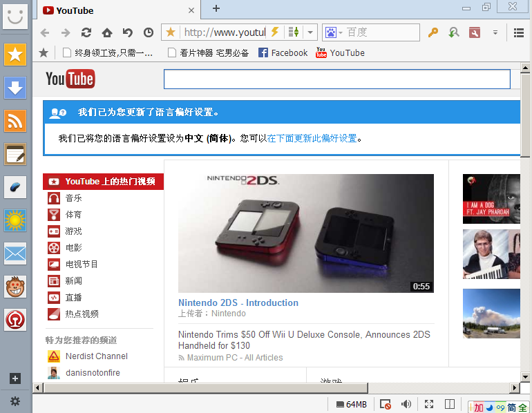This screenshot has width=532, height=413.
Task: Click the blue mouse sidebar icon
Action: coord(15,187)
